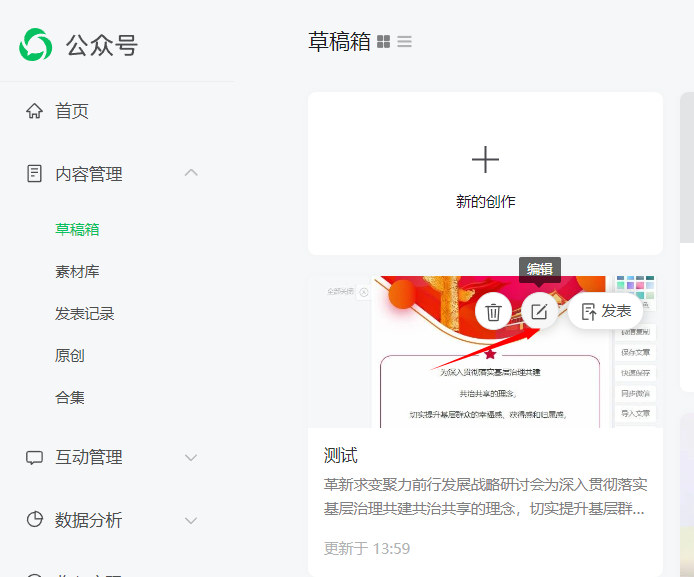Switch drafts to grid view
The height and width of the screenshot is (577, 694).
click(x=384, y=42)
